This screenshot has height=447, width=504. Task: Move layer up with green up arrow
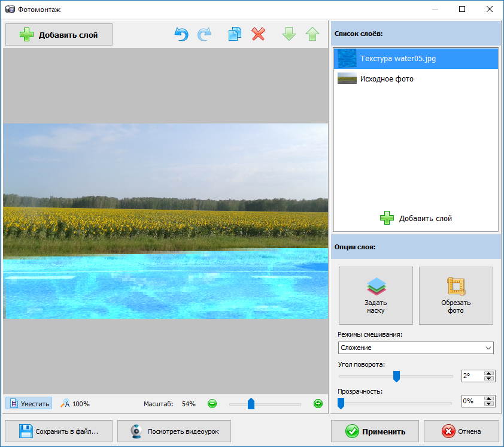pyautogui.click(x=312, y=34)
